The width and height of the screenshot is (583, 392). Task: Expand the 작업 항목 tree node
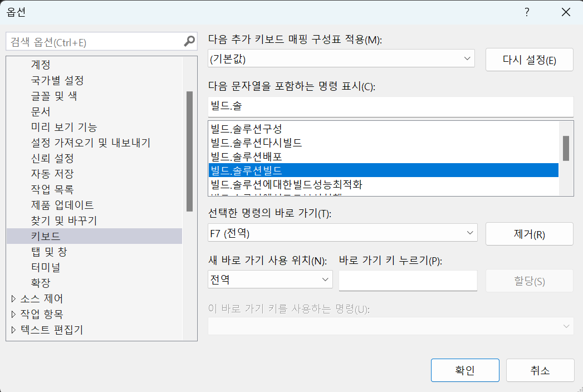(x=14, y=314)
